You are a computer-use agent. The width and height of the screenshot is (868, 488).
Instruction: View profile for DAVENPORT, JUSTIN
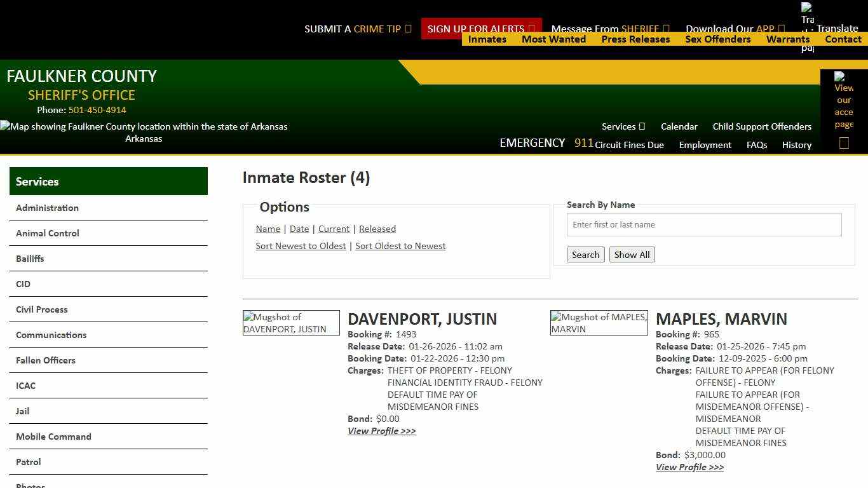381,431
